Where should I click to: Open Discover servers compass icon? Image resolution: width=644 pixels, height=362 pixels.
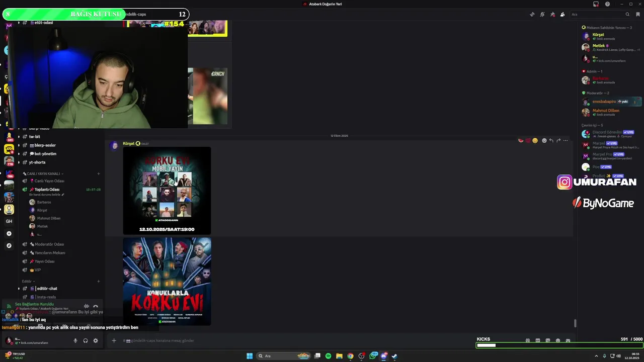coord(9,245)
